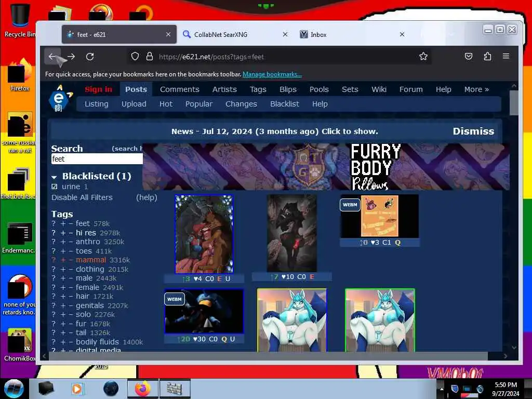Viewport: 532px width, 399px height.
Task: Click the '?' wiki link beside feet tag
Action: [x=54, y=223]
